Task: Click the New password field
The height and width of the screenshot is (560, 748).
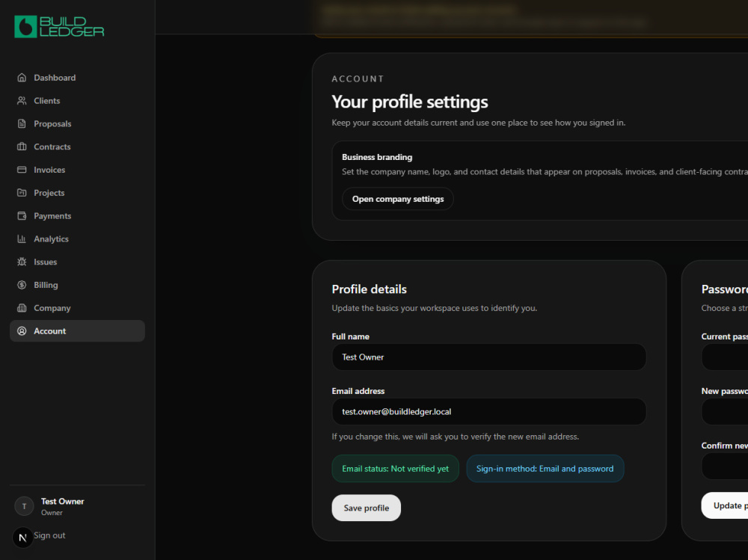Action: point(725,411)
